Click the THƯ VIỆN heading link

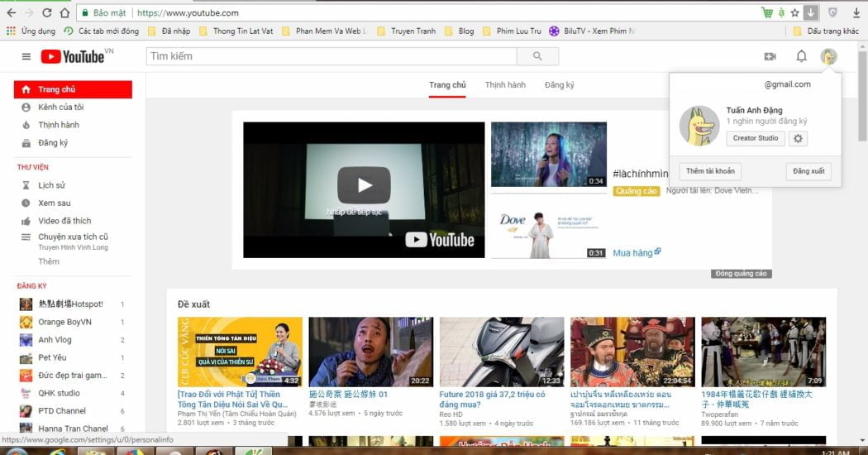pyautogui.click(x=33, y=167)
